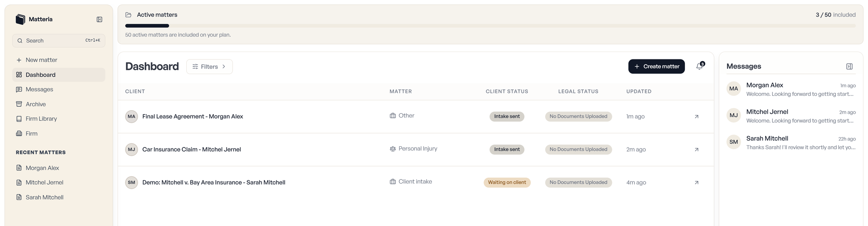The image size is (868, 226).
Task: Click the Client intake matter type
Action: coord(411,182)
